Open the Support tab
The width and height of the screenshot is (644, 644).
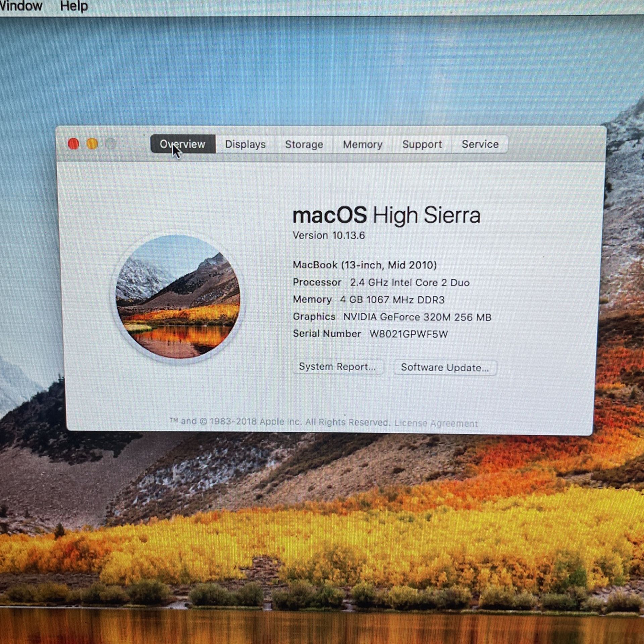pos(422,145)
